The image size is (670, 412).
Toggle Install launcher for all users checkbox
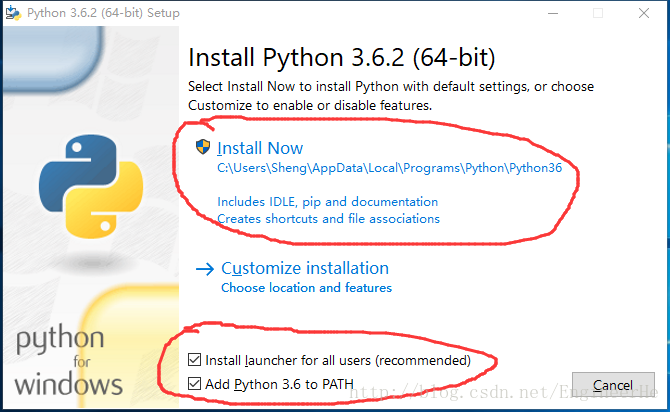[194, 360]
